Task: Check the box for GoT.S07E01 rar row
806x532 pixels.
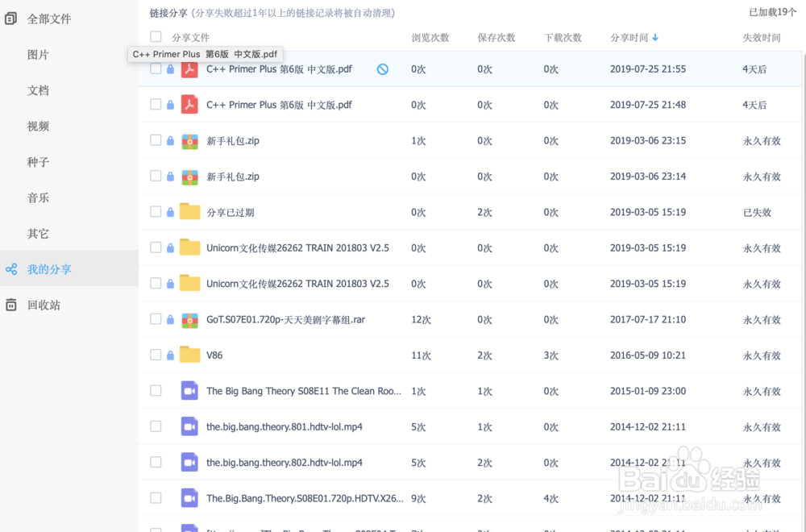Action: pyautogui.click(x=156, y=319)
